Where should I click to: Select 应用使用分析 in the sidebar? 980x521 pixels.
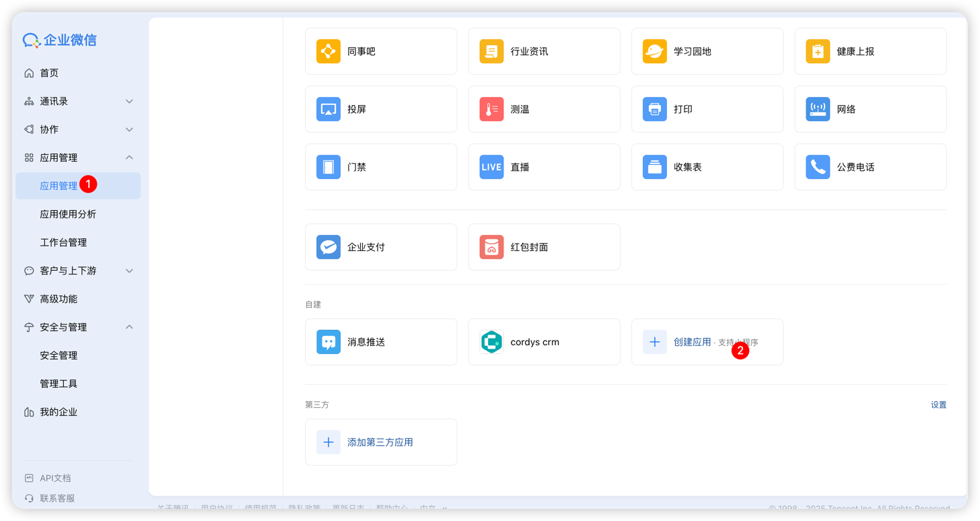coord(68,214)
